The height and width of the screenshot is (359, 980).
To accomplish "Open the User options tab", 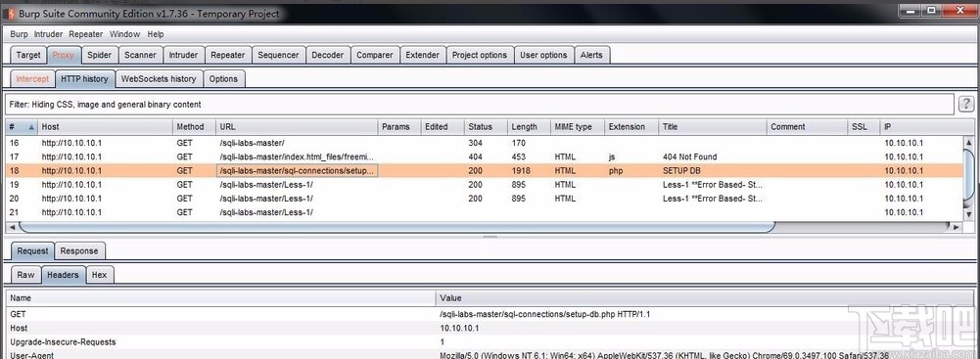I will (543, 55).
